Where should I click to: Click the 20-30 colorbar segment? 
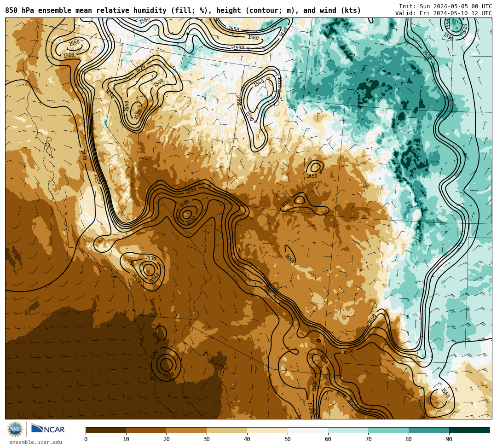(x=187, y=430)
